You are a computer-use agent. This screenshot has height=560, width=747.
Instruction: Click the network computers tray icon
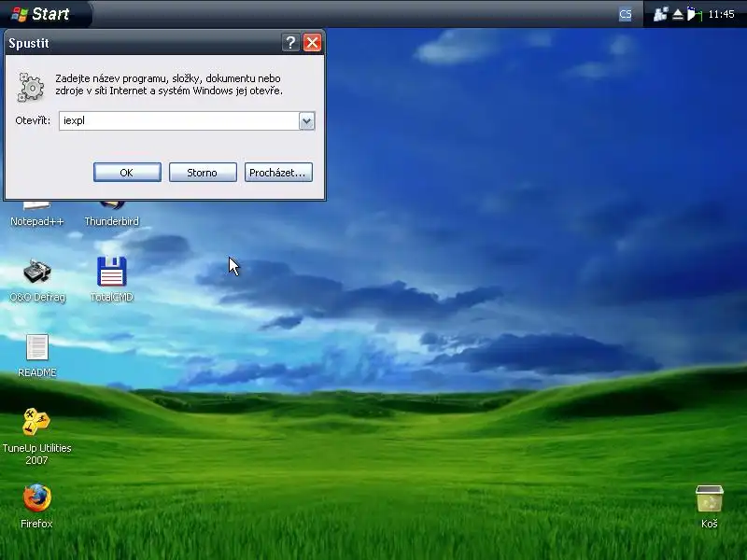[660, 14]
